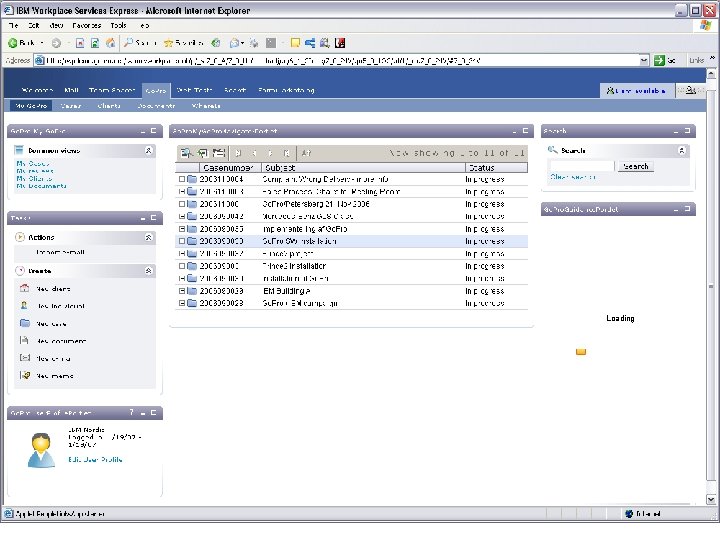
Task: Click the third icon in case list toolbar
Action: pyautogui.click(x=219, y=153)
